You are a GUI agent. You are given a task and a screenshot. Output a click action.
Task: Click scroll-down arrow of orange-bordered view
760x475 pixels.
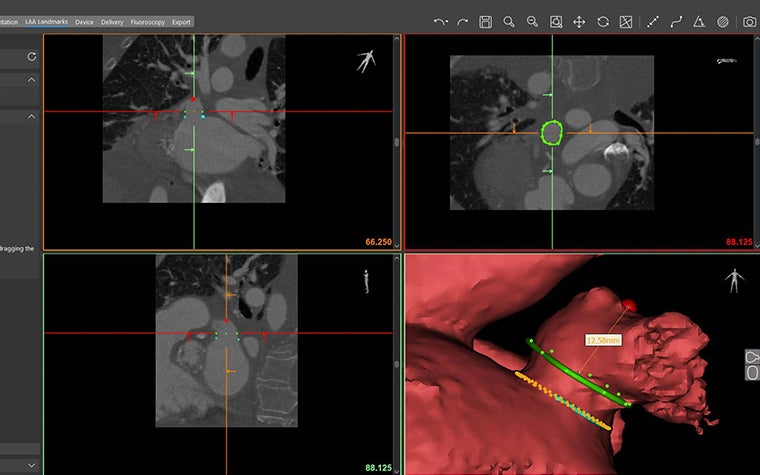click(396, 246)
